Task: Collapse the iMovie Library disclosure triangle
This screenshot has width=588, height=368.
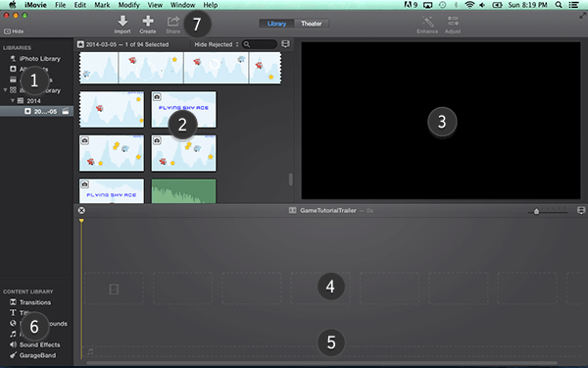Action: (5, 90)
